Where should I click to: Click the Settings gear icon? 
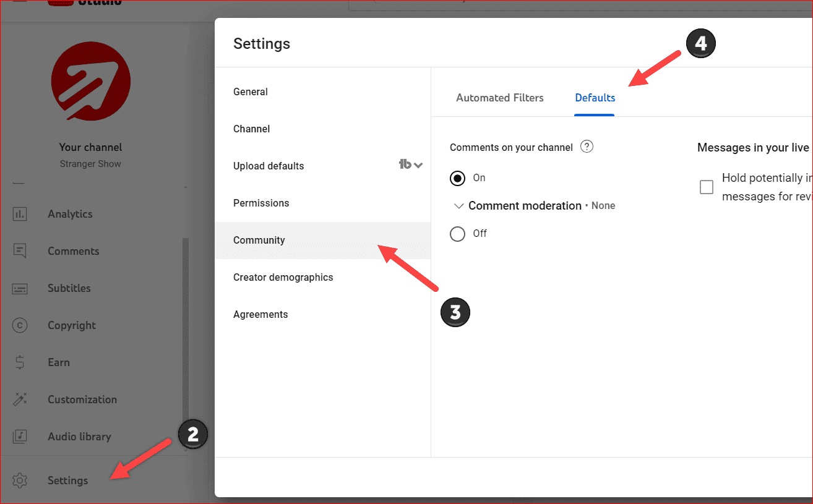pyautogui.click(x=20, y=481)
